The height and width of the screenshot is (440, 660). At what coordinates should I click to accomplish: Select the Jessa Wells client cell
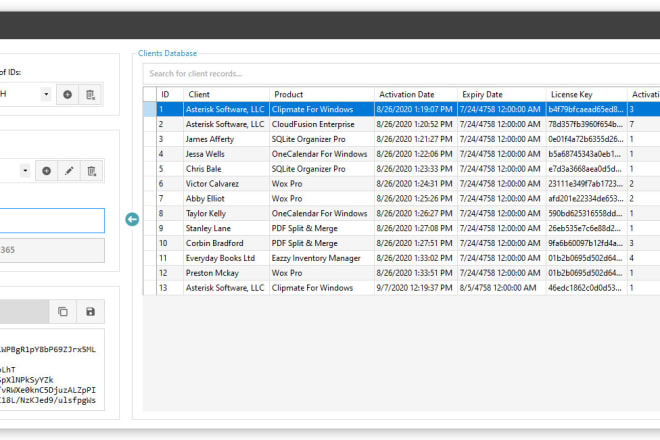pyautogui.click(x=226, y=154)
